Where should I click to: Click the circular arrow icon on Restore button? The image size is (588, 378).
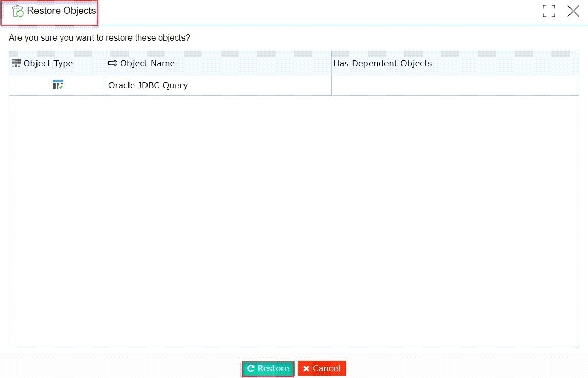[251, 368]
